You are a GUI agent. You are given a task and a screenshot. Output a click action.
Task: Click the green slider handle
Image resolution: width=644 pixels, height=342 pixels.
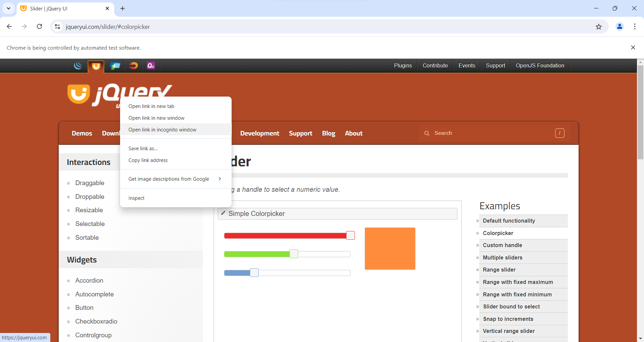[294, 254]
